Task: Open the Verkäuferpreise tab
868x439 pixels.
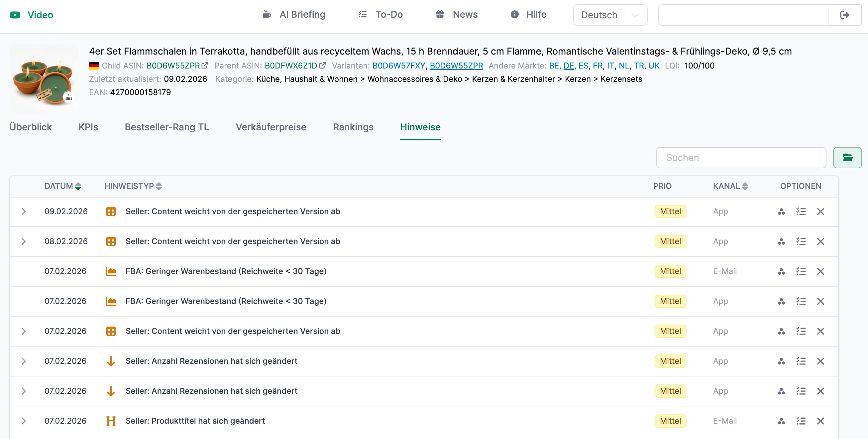Action: coord(271,127)
